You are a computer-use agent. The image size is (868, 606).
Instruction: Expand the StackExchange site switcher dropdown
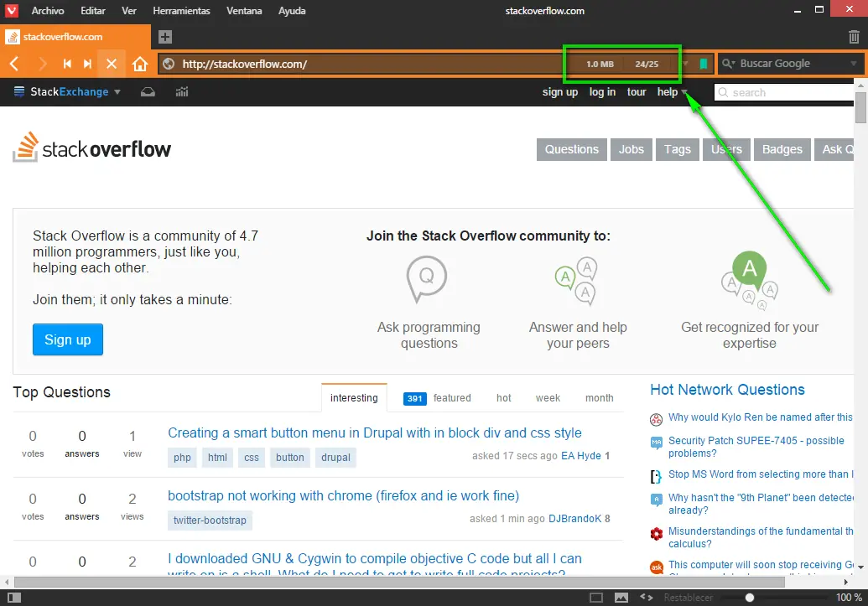point(117,92)
